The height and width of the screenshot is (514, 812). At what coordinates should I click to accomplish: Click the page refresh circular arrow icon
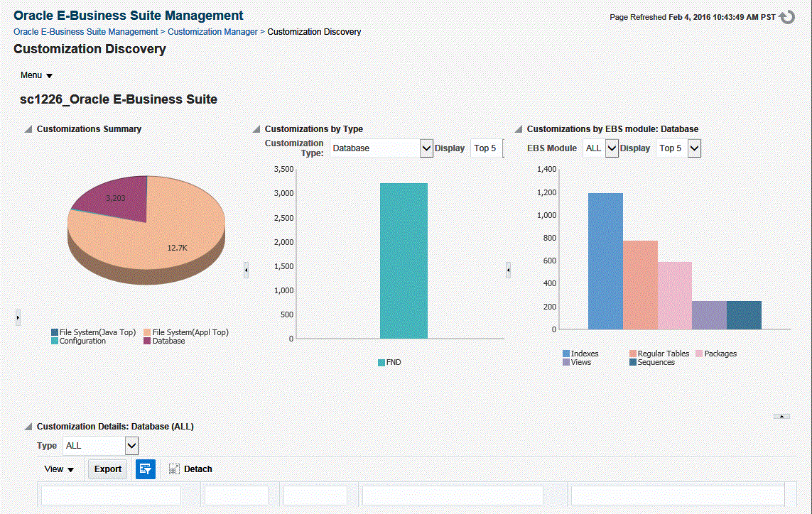coord(786,17)
